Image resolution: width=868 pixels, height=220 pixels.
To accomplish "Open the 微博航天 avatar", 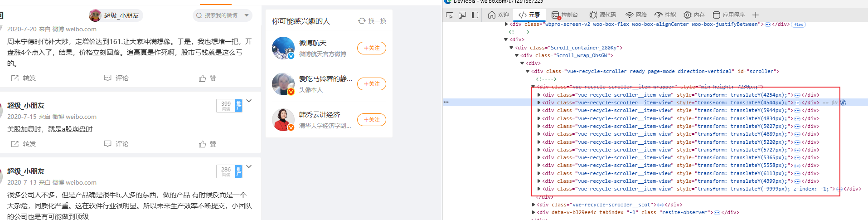I will [x=283, y=48].
